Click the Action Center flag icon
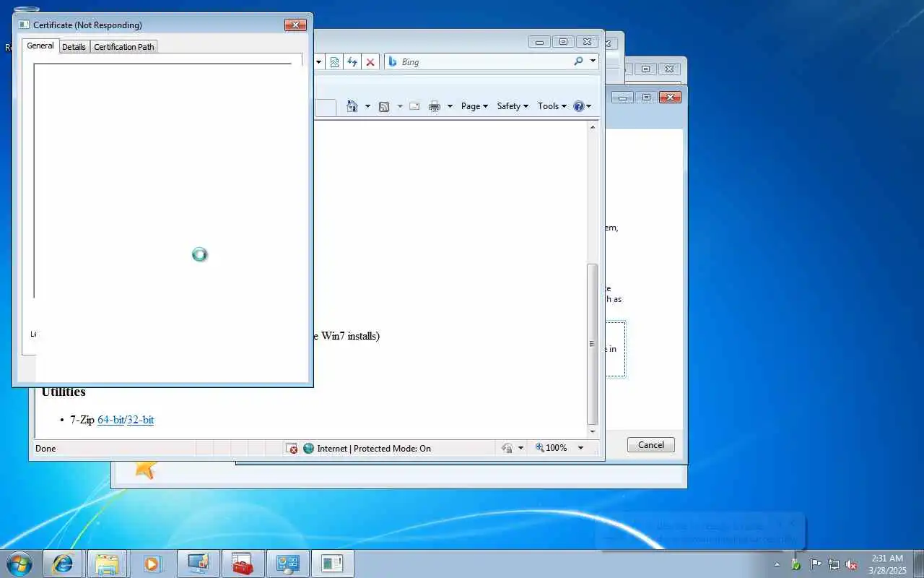This screenshot has width=924, height=578. pyautogui.click(x=816, y=564)
